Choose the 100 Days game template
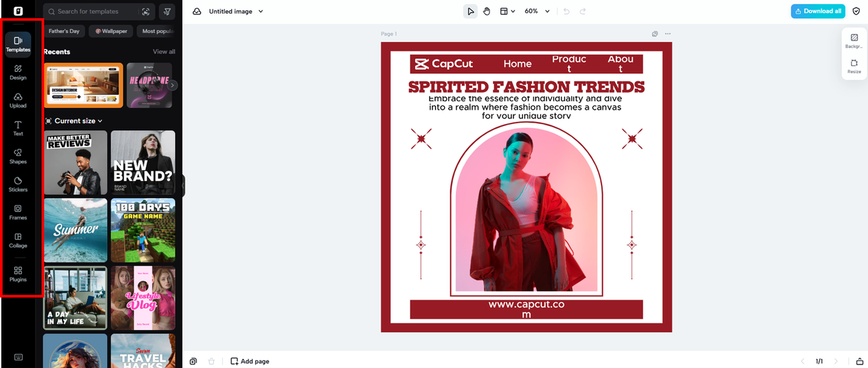The width and height of the screenshot is (868, 368). point(143,230)
